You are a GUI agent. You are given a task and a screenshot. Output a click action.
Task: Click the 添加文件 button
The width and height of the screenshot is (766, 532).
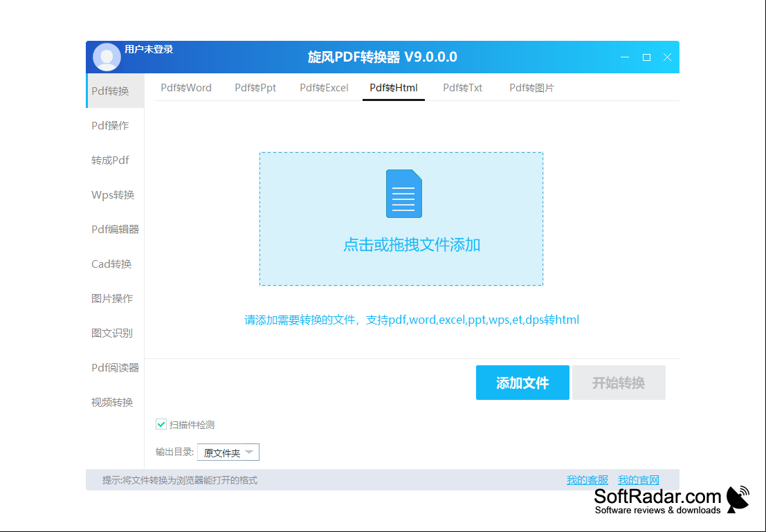click(x=522, y=383)
